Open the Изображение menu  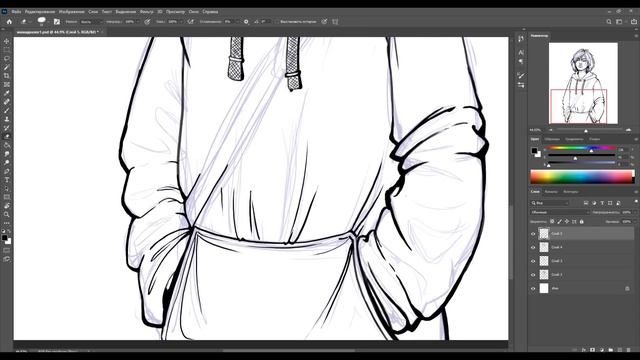[x=71, y=12]
